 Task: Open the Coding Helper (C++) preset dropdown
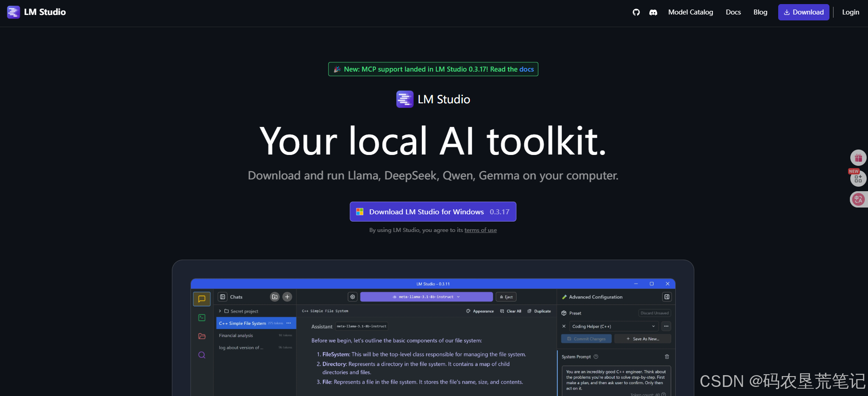[613, 326]
